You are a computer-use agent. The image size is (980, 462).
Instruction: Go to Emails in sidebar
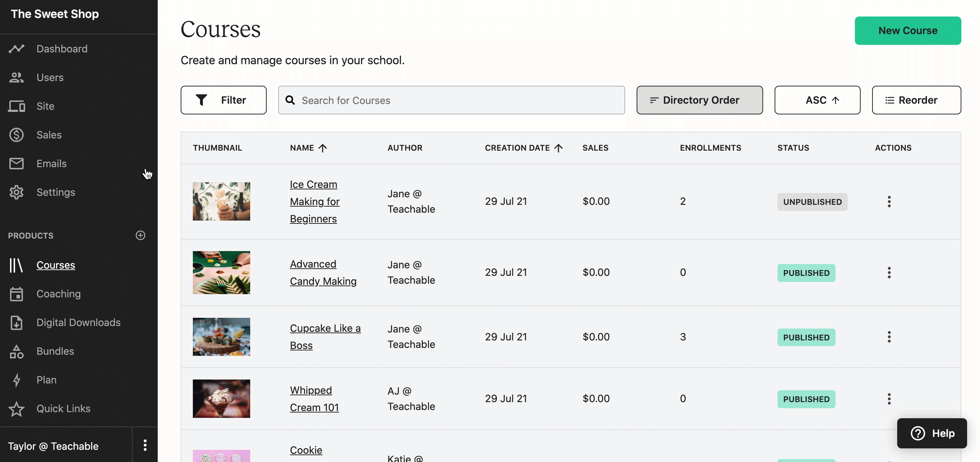pos(51,163)
